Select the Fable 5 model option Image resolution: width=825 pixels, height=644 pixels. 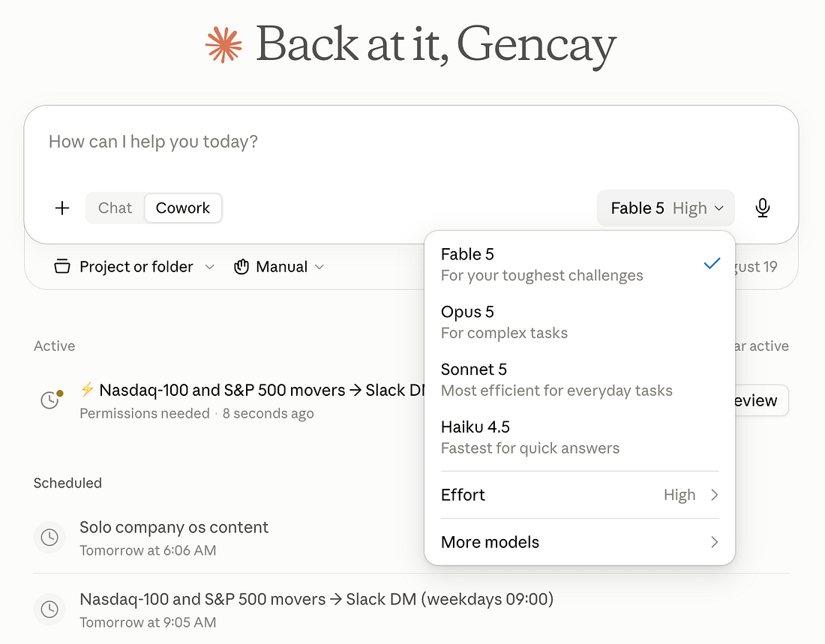pos(579,264)
